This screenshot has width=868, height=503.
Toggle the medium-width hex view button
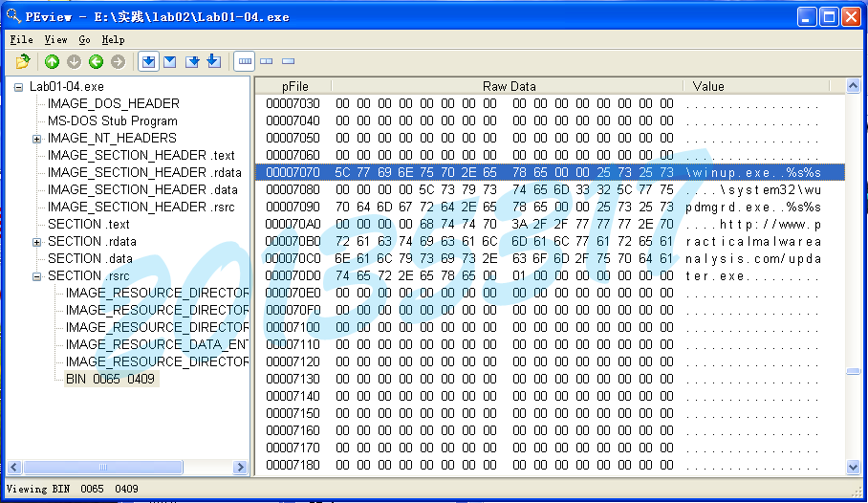click(267, 62)
